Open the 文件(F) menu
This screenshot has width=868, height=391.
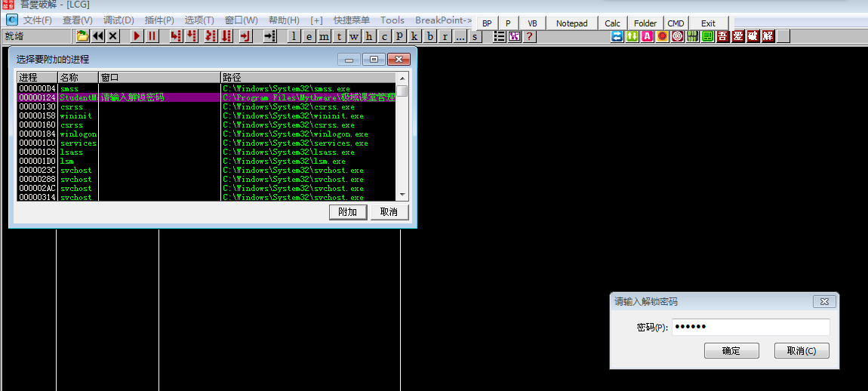pos(37,20)
